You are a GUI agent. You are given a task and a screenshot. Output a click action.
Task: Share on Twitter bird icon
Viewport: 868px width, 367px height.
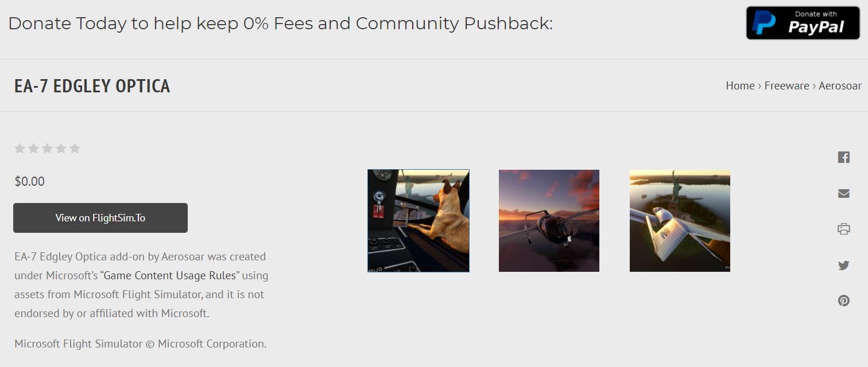coord(843,265)
